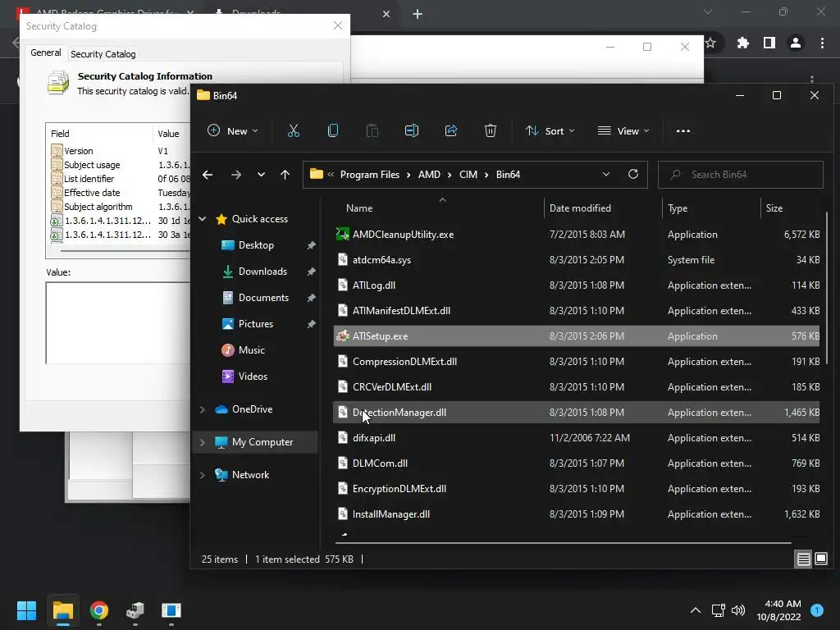The height and width of the screenshot is (630, 840).
Task: Click AMD in the address breadcrumb
Action: click(429, 175)
